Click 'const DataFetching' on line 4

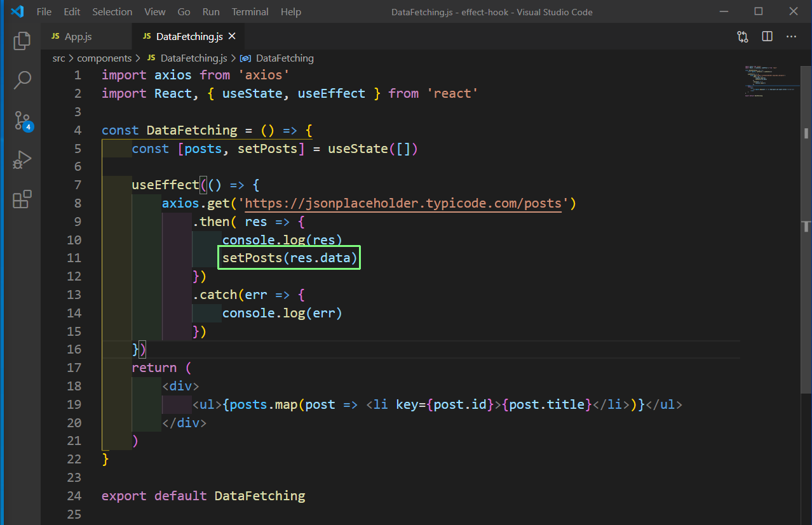169,130
